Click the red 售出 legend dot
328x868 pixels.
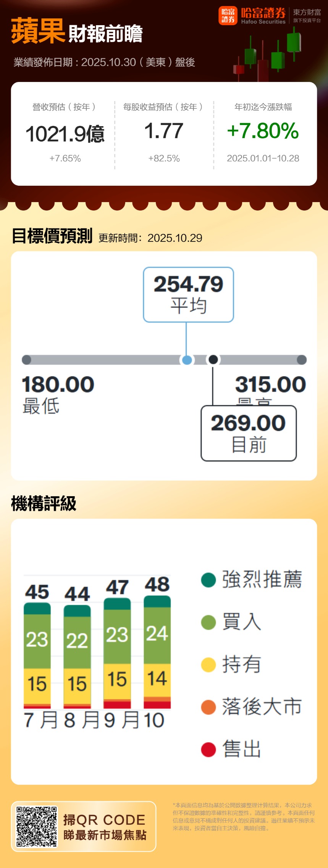coord(208,749)
